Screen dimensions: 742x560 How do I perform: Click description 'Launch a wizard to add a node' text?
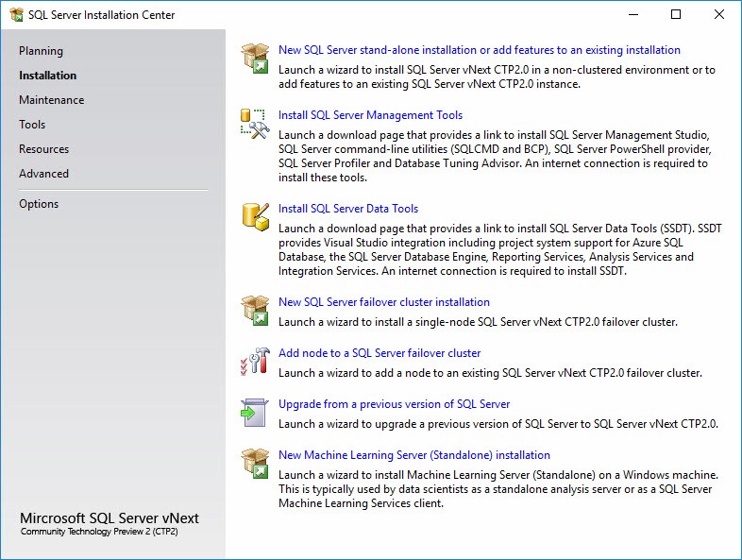[x=490, y=373]
